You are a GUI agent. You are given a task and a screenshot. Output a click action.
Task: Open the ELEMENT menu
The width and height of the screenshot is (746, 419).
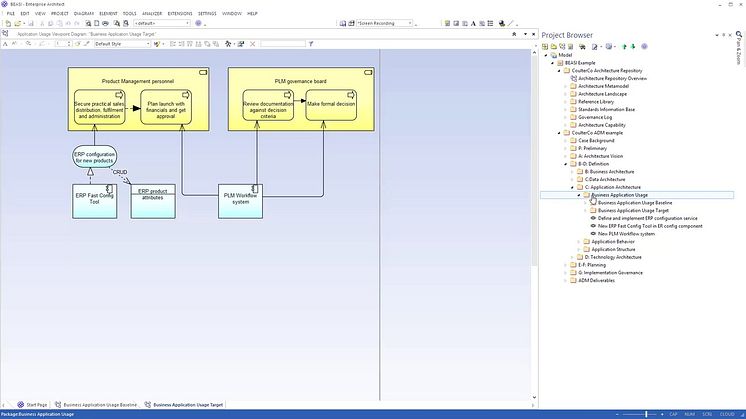coord(108,14)
